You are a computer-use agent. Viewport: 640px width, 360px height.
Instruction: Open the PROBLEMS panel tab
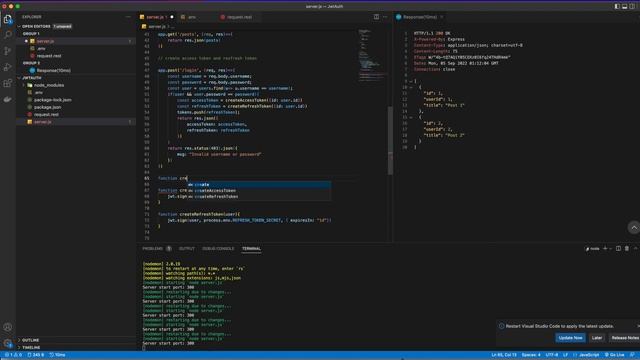coord(153,249)
